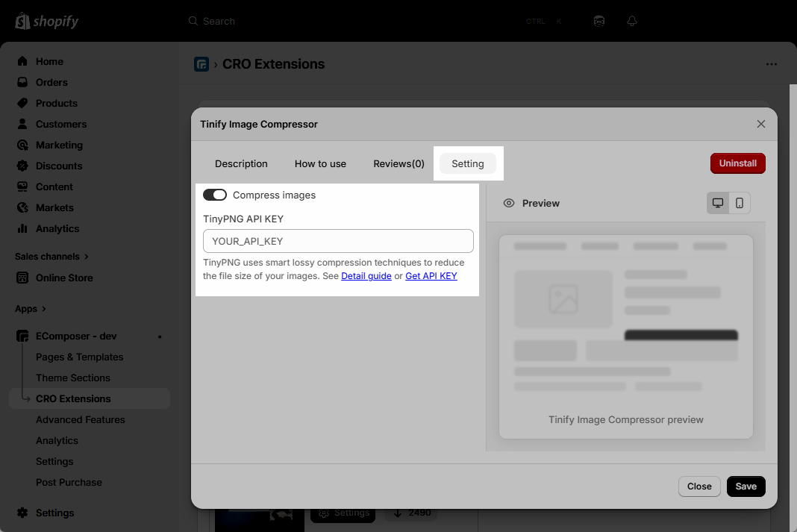Screen dimensions: 797x532
Task: Open the Customers person icon
Action: tap(22, 124)
